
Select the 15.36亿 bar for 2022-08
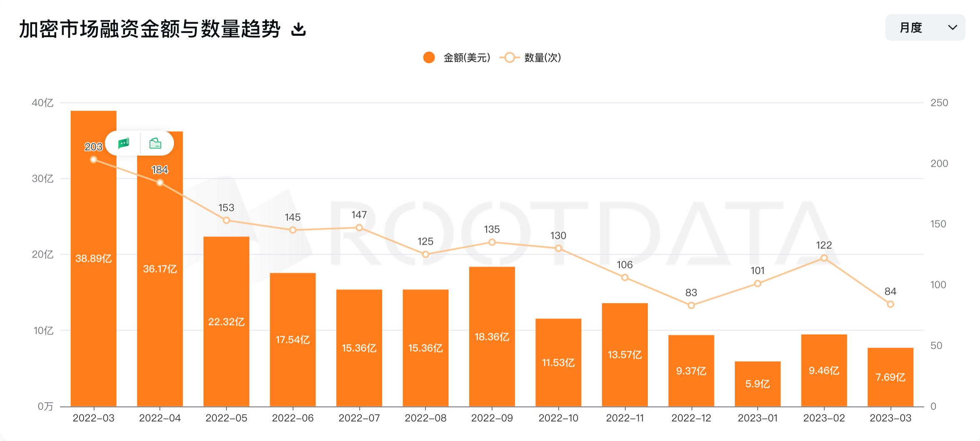coord(425,348)
